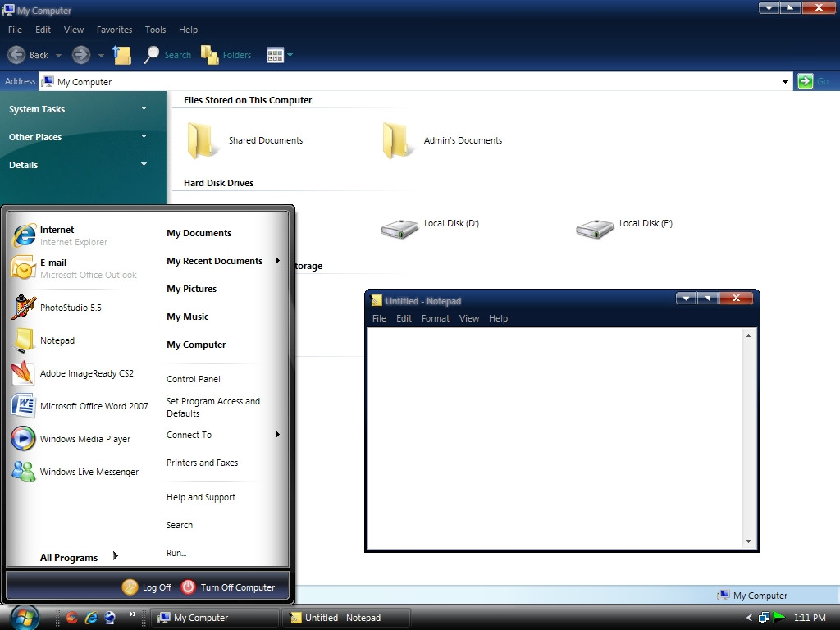Screen dimensions: 840x630
Task: Open Back history dropdown arrow
Action: 58,55
